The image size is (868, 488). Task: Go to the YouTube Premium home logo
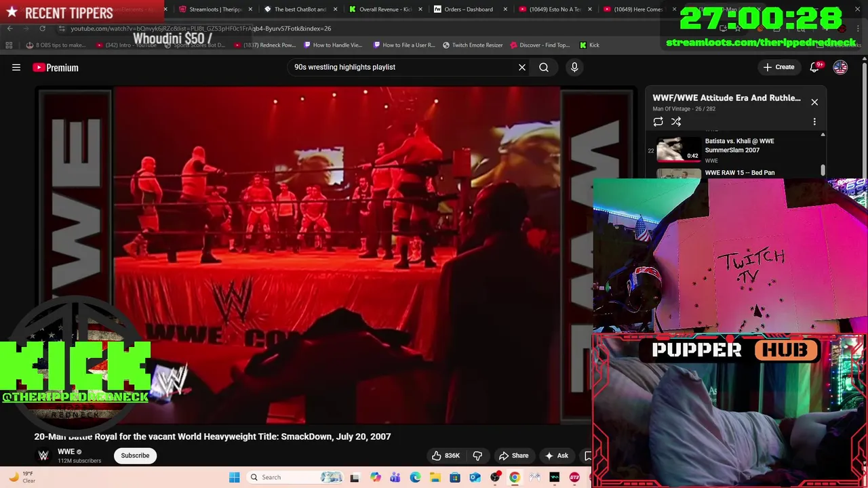(x=56, y=67)
